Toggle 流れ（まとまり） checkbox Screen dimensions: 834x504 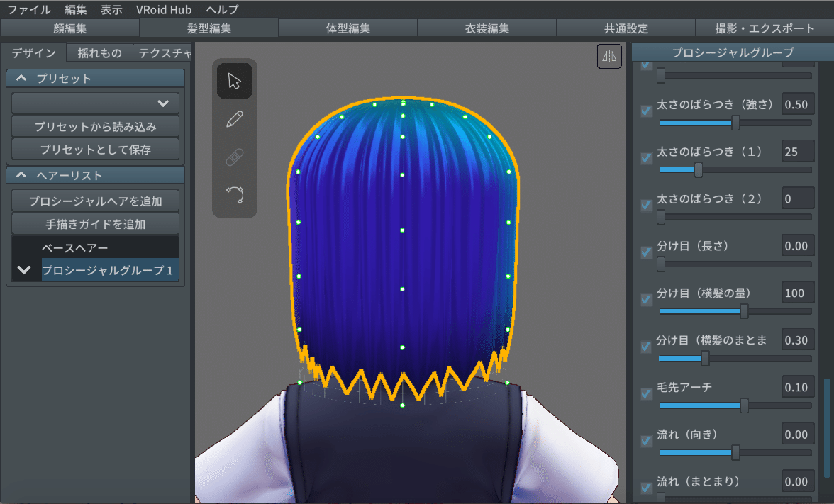tap(646, 488)
